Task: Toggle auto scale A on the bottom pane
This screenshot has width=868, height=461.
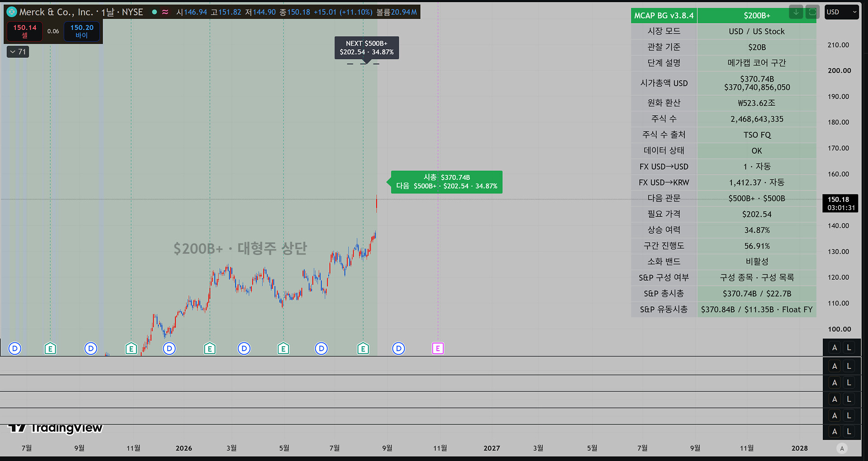Action: [x=835, y=432]
